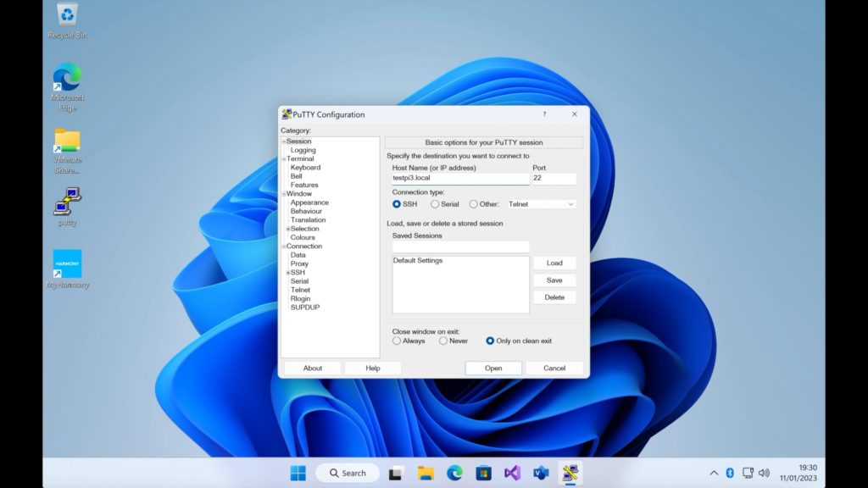Open the network status tray icon
This screenshot has width=868, height=488.
coord(748,473)
